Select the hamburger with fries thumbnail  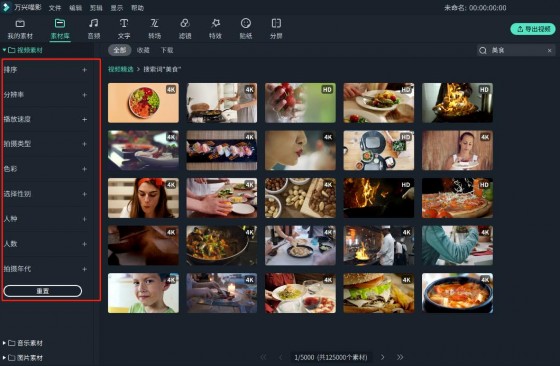coord(379,293)
